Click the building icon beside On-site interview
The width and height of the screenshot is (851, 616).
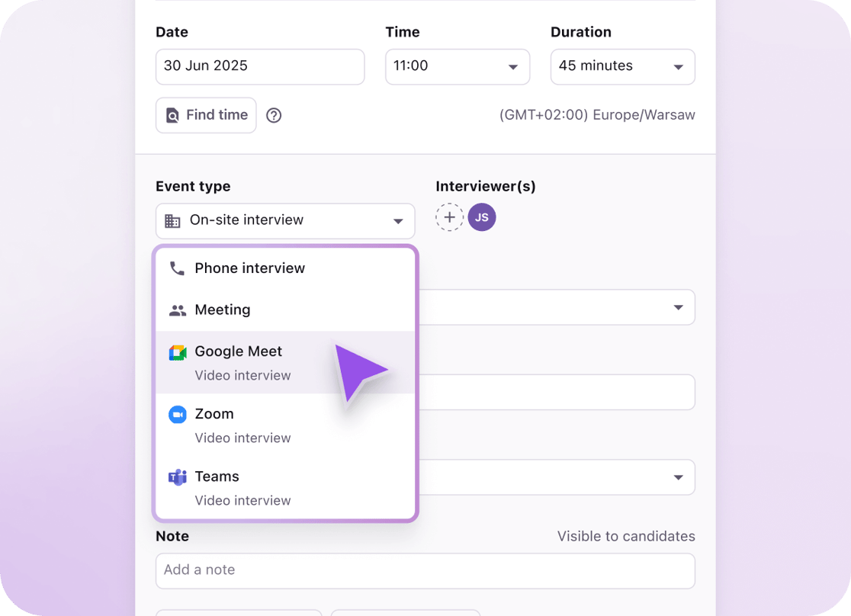click(172, 220)
